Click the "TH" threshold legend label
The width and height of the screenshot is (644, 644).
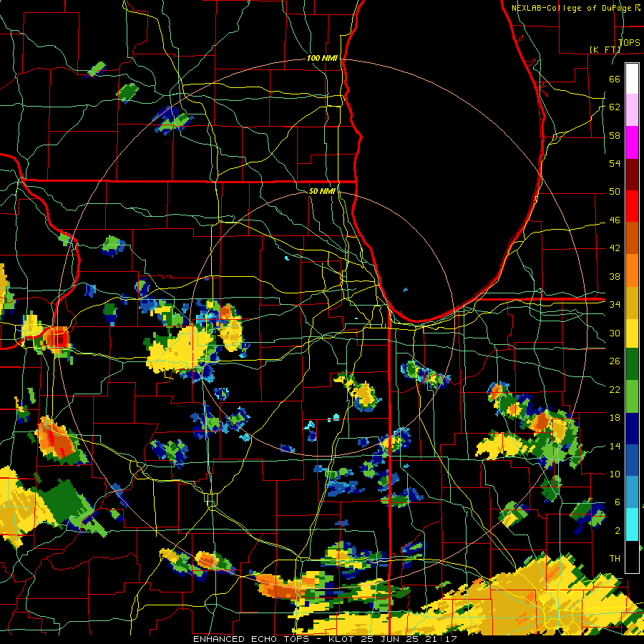[615, 558]
